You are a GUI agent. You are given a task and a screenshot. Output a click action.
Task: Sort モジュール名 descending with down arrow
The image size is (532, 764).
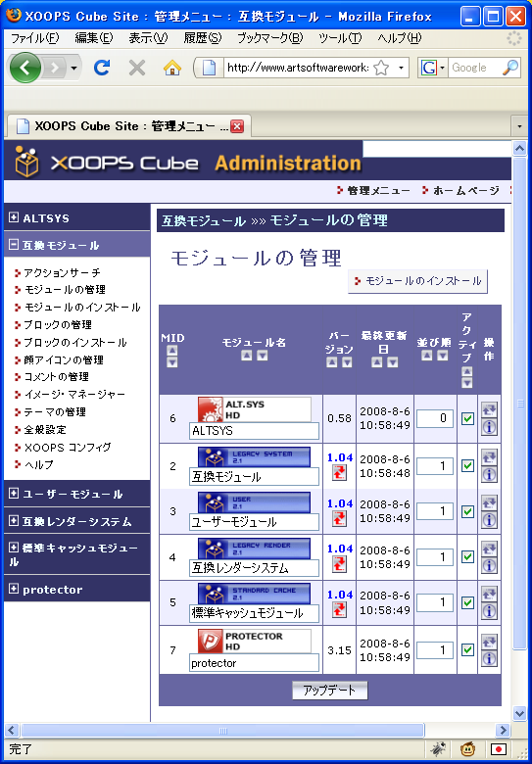(263, 356)
